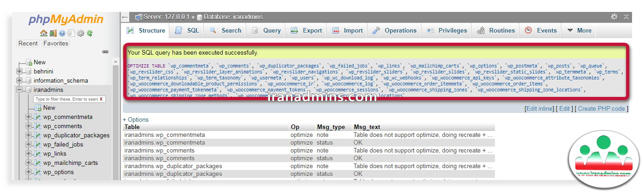Click the green reload navigation icon
Viewport: 644px width, 192px height.
click(x=90, y=33)
